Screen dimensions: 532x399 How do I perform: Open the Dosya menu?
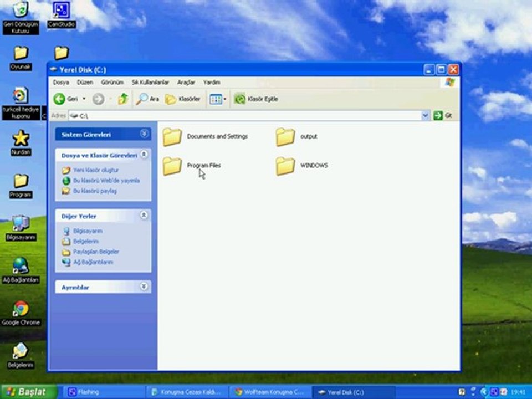click(61, 83)
